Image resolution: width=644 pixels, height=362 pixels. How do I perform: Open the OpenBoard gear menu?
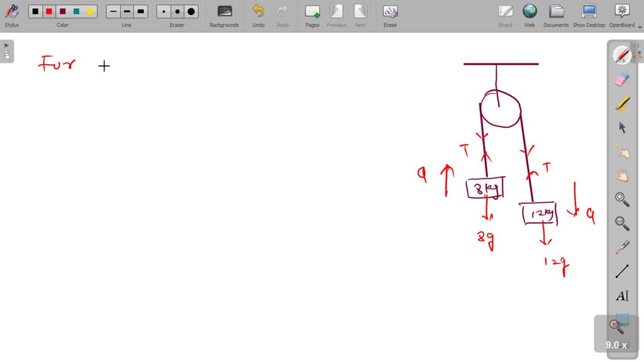pos(621,15)
